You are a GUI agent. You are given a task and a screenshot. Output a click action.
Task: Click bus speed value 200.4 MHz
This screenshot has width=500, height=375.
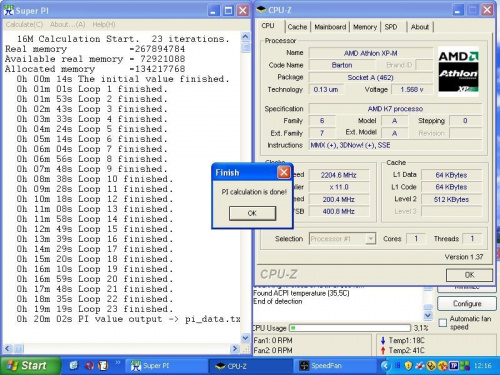pyautogui.click(x=339, y=199)
